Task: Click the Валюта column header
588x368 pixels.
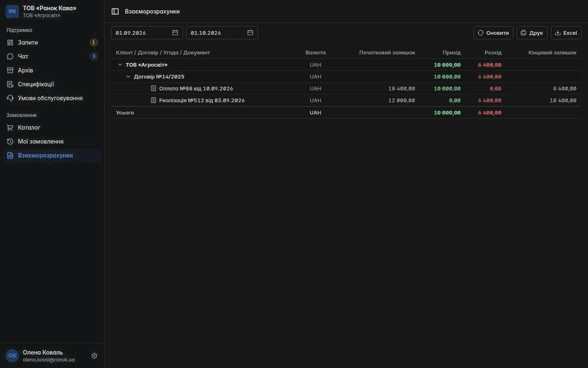Action: pos(316,52)
